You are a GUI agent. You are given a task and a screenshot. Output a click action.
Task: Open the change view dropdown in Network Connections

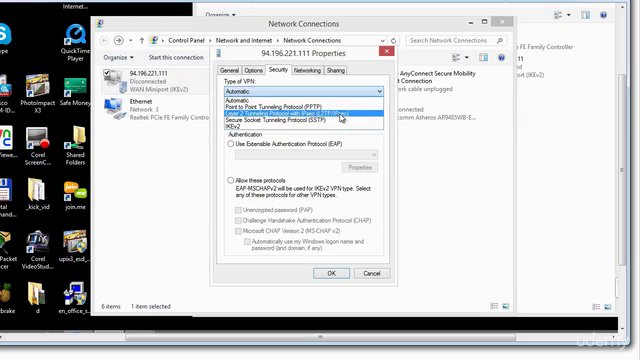pyautogui.click(x=467, y=58)
